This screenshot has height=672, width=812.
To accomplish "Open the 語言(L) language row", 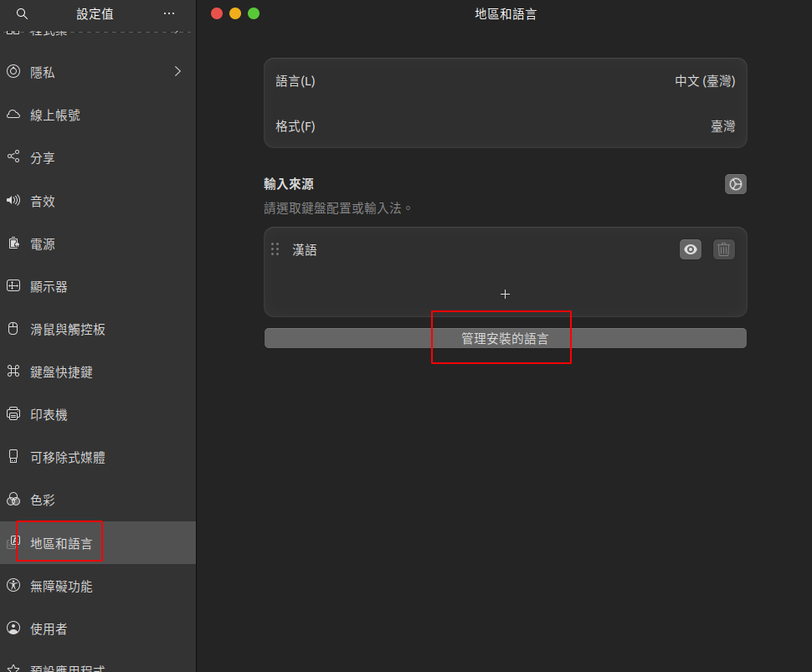I will [x=506, y=81].
